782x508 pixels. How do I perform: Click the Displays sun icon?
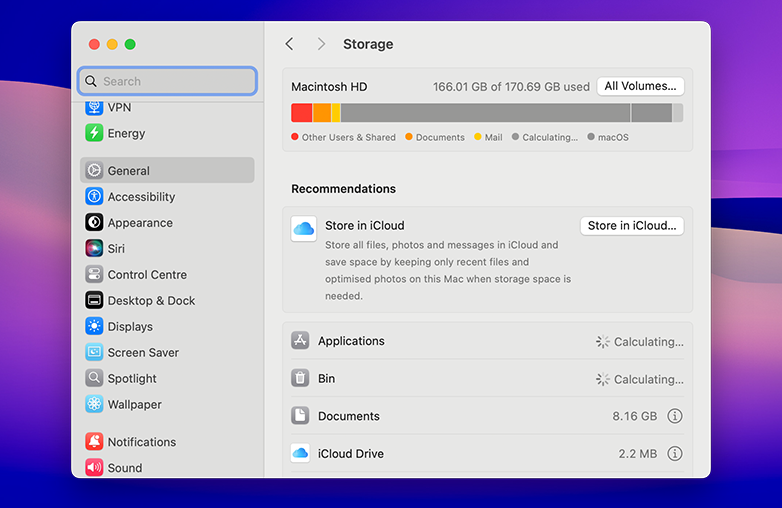[x=94, y=326]
